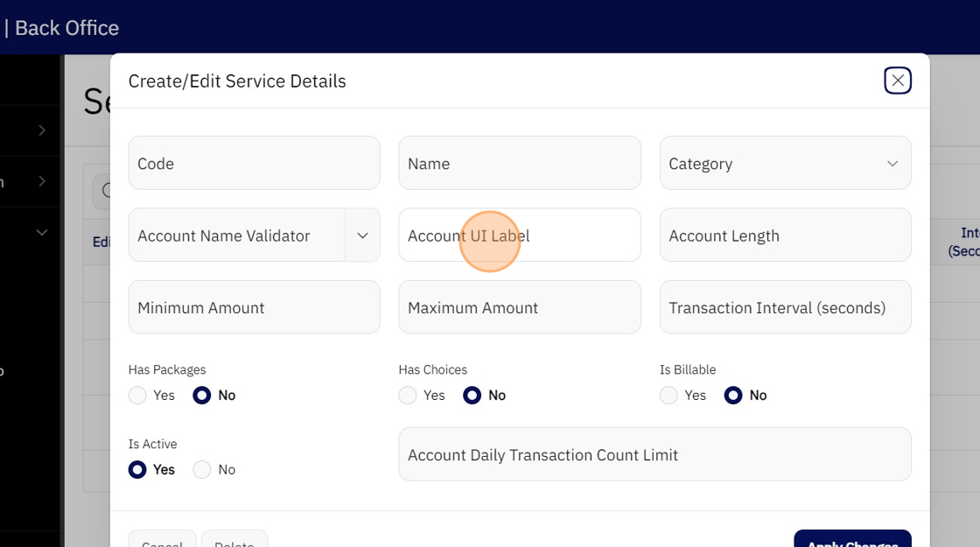980x547 pixels.
Task: Set Is Active to No
Action: coord(202,470)
